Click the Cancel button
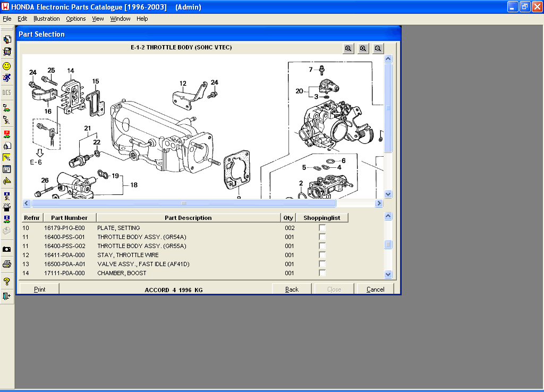544x392 pixels. [376, 289]
